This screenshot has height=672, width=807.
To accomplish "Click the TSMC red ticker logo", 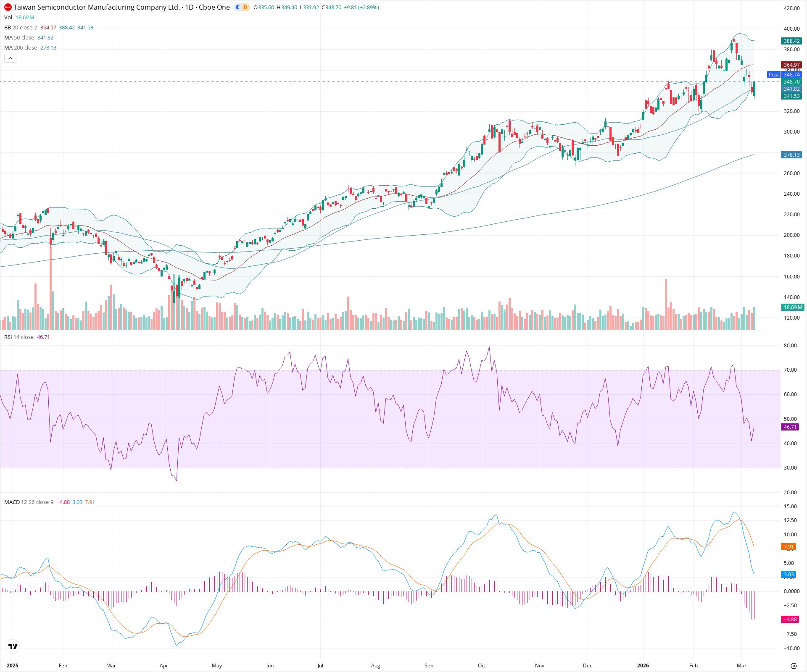I will click(x=8, y=7).
